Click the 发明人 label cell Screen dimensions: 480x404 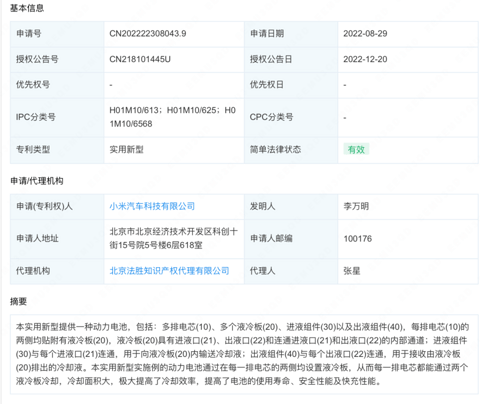tap(291, 206)
